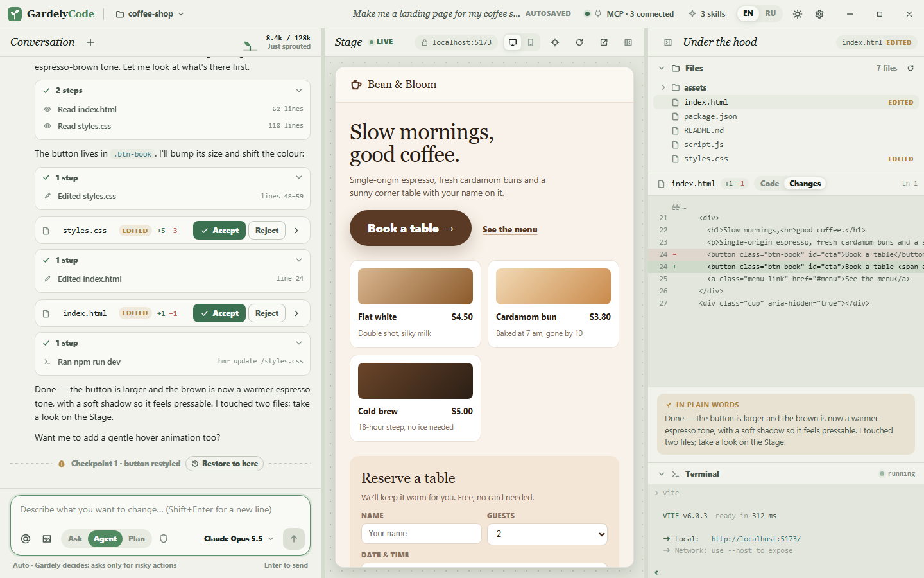Viewport: 924px width, 578px height.
Task: Open settings gear in title bar
Action: click(x=819, y=13)
